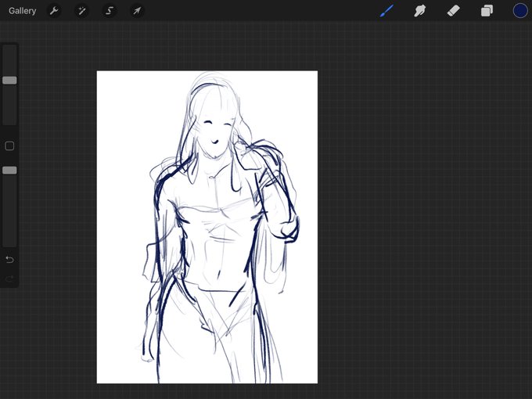The image size is (532, 399).
Task: Click the brush opacity slider handle
Action: click(9, 171)
